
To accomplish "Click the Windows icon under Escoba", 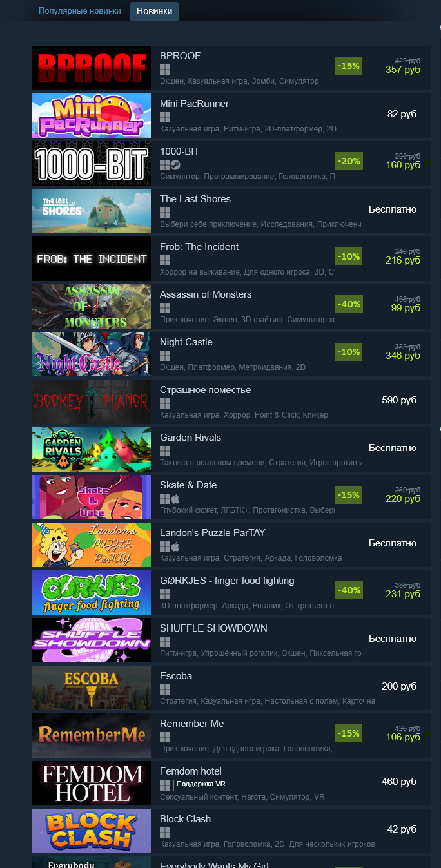I will click(x=165, y=690).
